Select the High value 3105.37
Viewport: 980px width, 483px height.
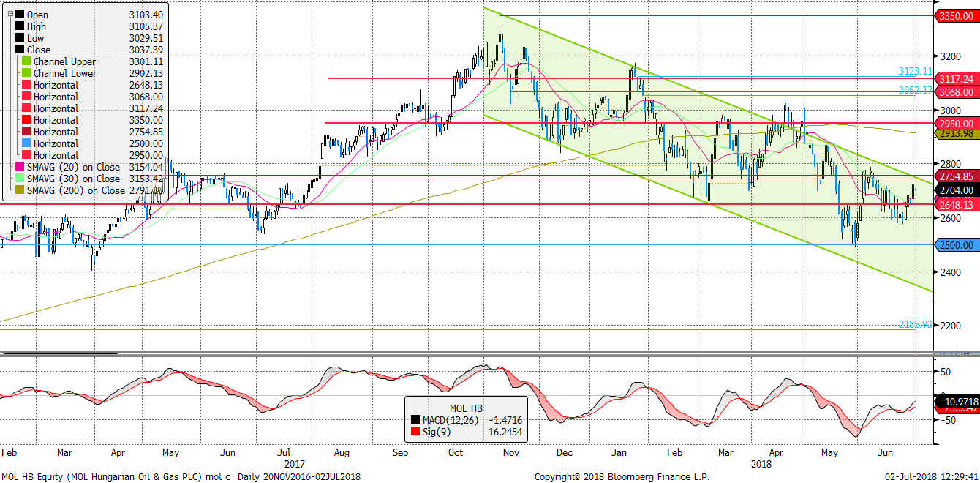point(145,26)
